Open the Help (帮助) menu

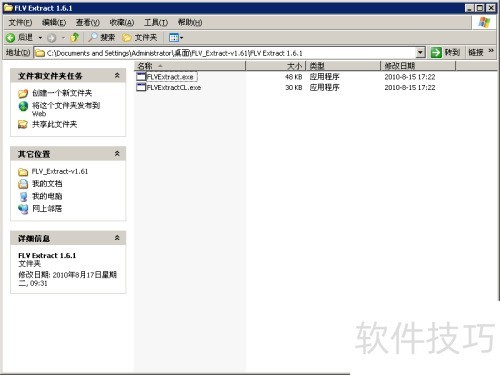pos(190,22)
